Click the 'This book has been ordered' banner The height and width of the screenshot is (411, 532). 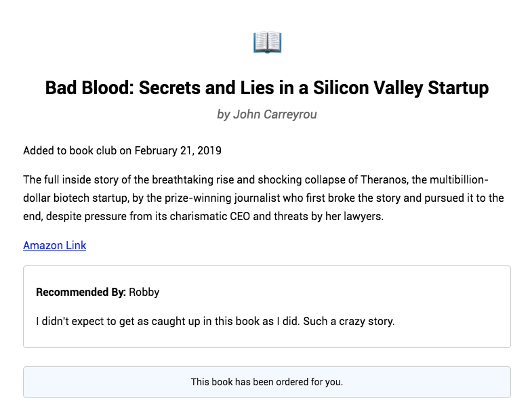point(267,382)
